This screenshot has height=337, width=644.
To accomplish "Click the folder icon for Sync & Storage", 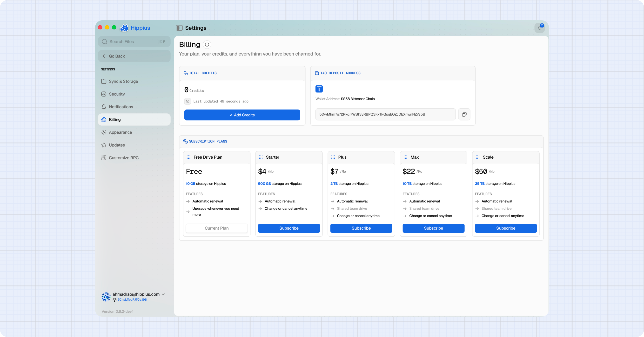I will coord(104,81).
